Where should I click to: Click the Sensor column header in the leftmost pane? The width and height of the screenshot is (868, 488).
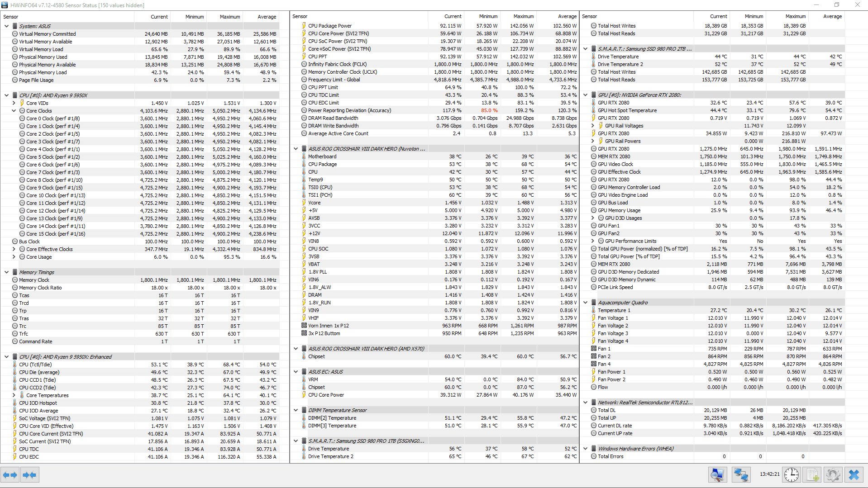coord(67,17)
